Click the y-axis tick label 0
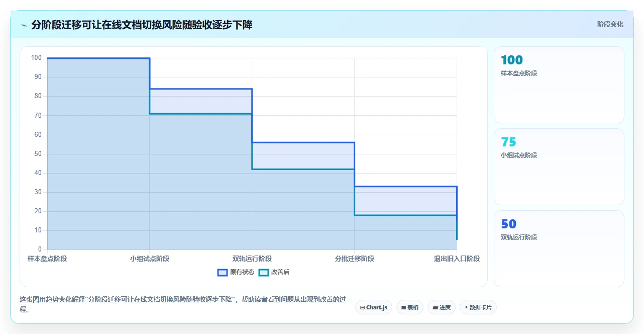The width and height of the screenshot is (644, 334). (x=40, y=249)
